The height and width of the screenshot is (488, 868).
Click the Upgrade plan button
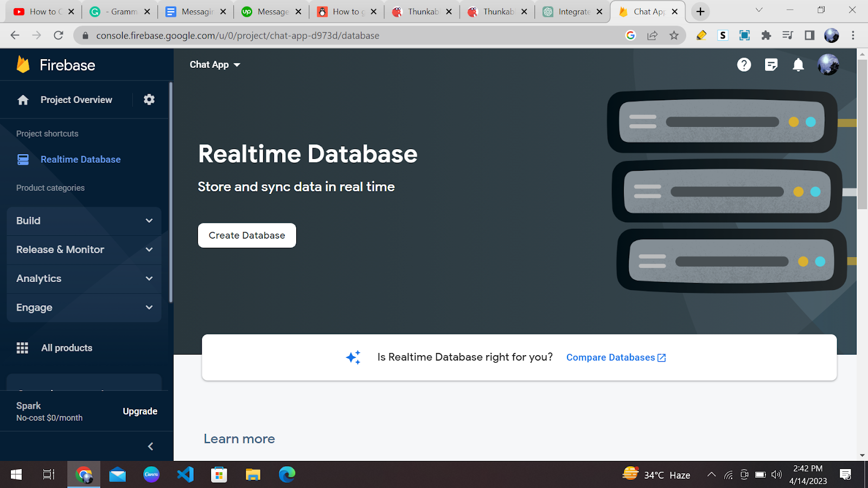pos(140,412)
